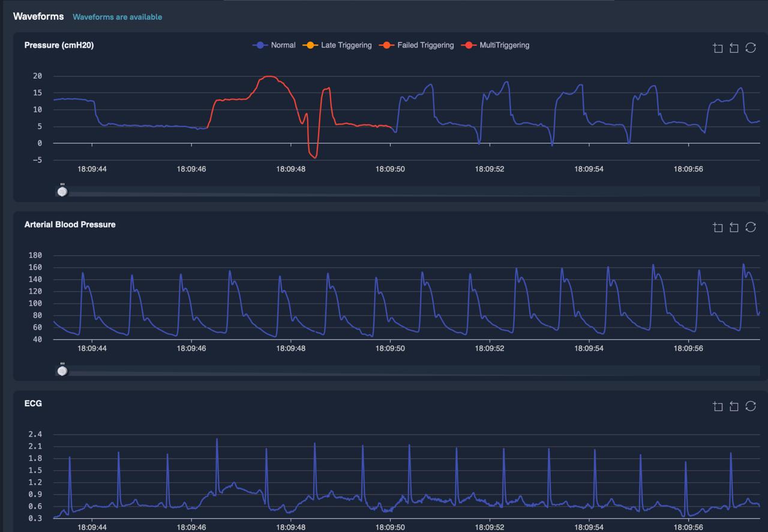Undo zoom on the Pressure chart

click(x=734, y=48)
